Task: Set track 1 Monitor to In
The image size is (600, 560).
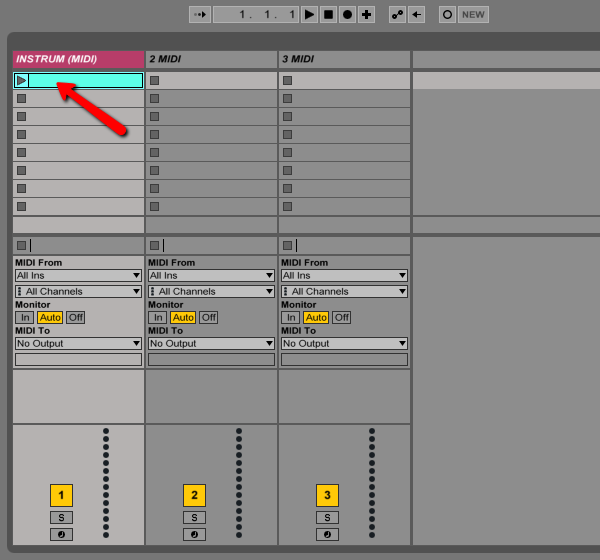Action: [x=25, y=317]
